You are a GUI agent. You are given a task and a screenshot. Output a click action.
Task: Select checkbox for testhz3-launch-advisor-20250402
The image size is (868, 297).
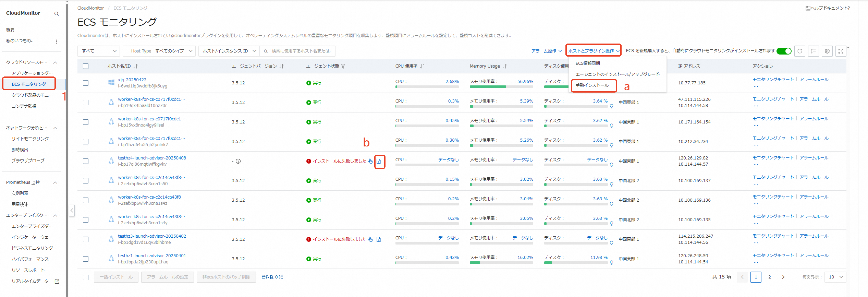(86, 239)
